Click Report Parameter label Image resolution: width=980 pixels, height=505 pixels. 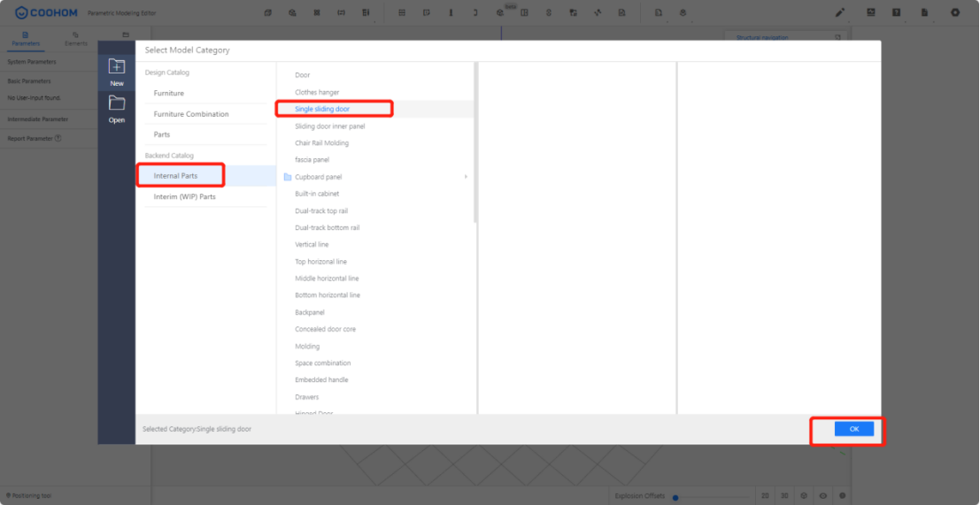30,139
